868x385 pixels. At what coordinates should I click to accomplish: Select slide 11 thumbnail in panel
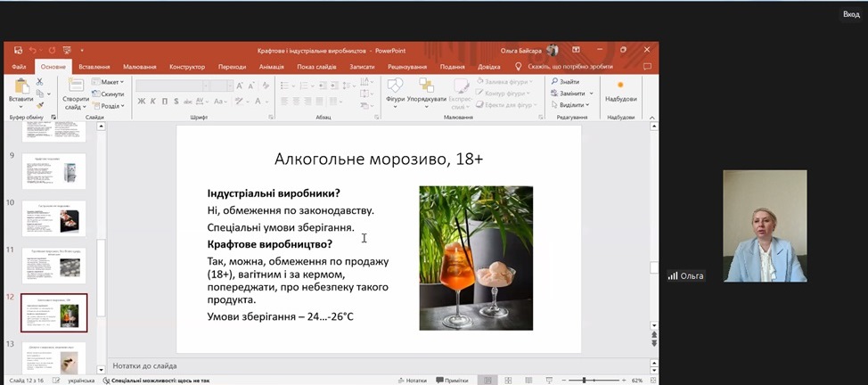54,266
